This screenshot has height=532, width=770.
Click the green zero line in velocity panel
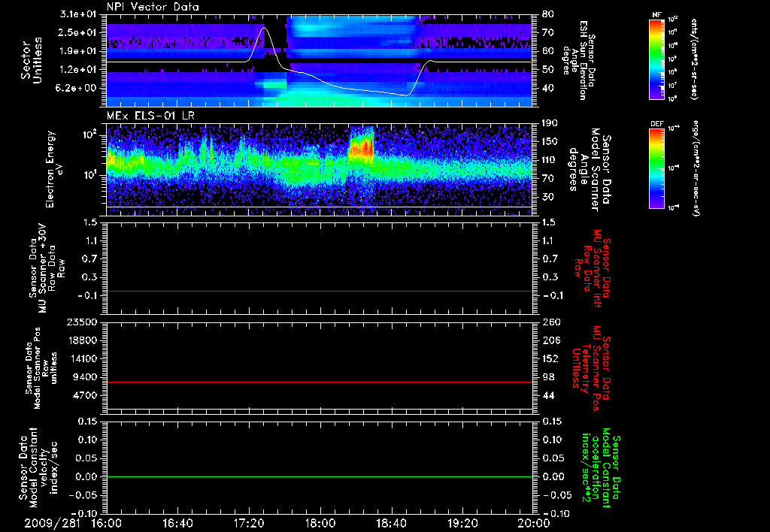(320, 476)
